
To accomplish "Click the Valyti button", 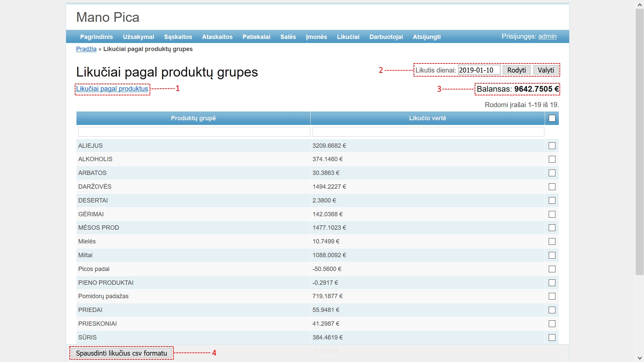I will click(x=546, y=70).
